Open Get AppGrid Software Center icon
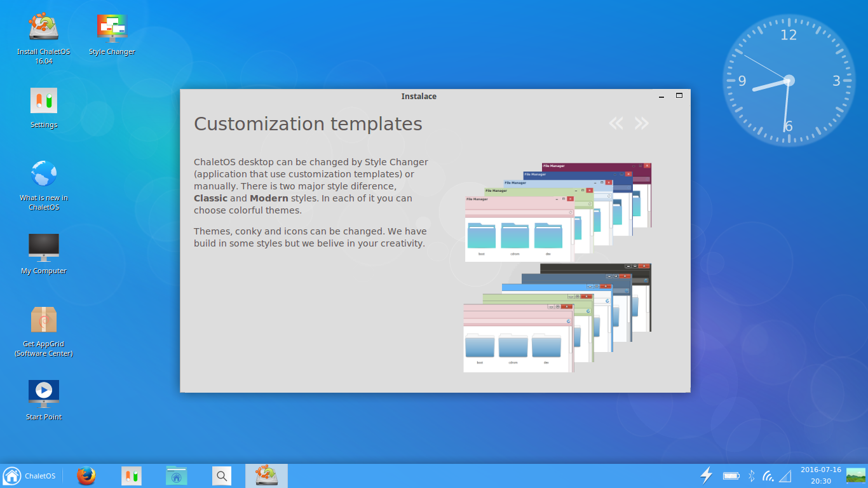This screenshot has height=488, width=868. [x=44, y=332]
